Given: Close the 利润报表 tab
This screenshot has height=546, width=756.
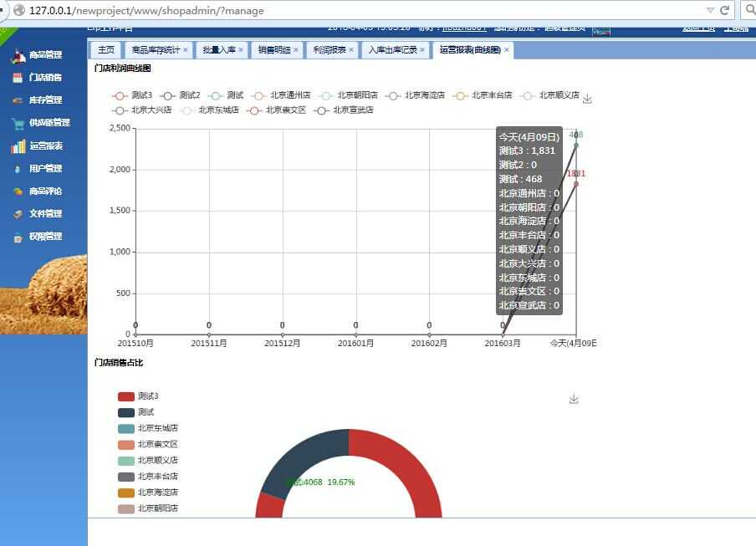Looking at the screenshot, I should point(351,49).
